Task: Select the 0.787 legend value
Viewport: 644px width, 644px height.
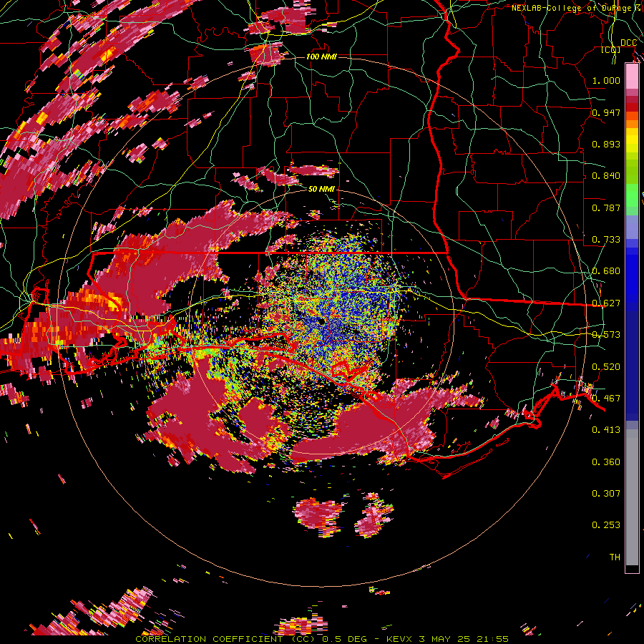Action: click(606, 208)
